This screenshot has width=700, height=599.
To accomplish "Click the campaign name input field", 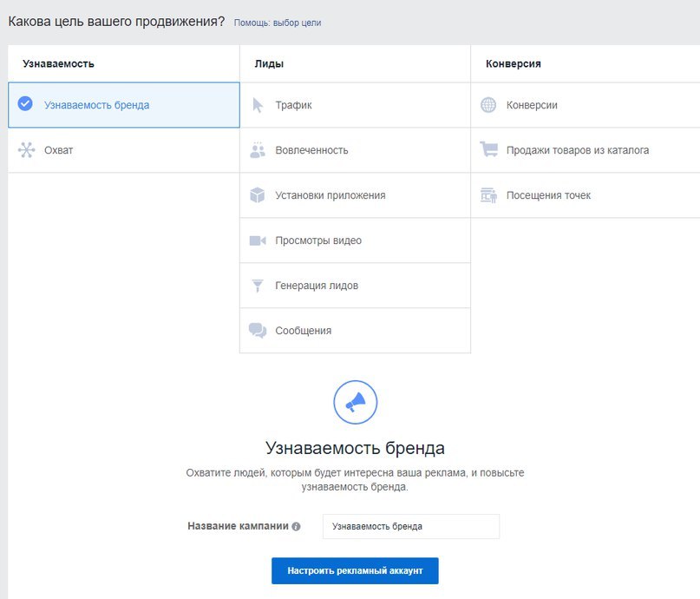I will click(410, 526).
